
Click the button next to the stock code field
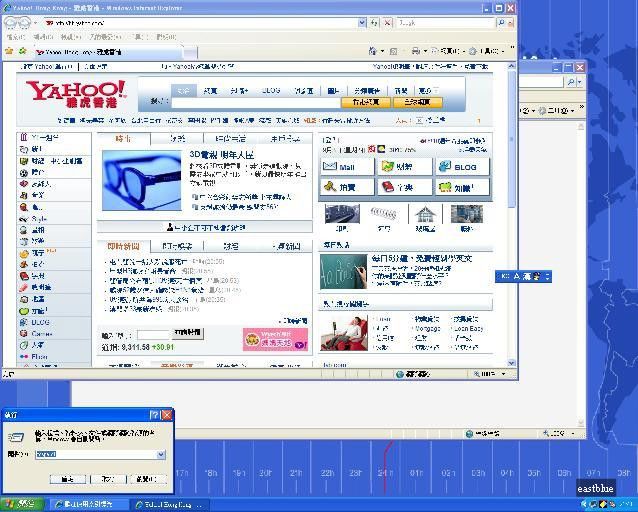pos(188,333)
